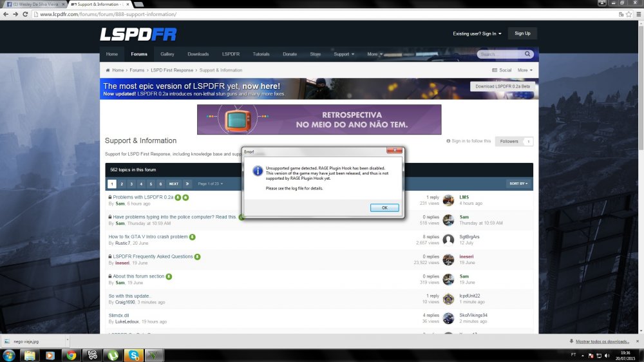Go to page 2 of topics
This screenshot has height=362, width=644.
pyautogui.click(x=122, y=184)
